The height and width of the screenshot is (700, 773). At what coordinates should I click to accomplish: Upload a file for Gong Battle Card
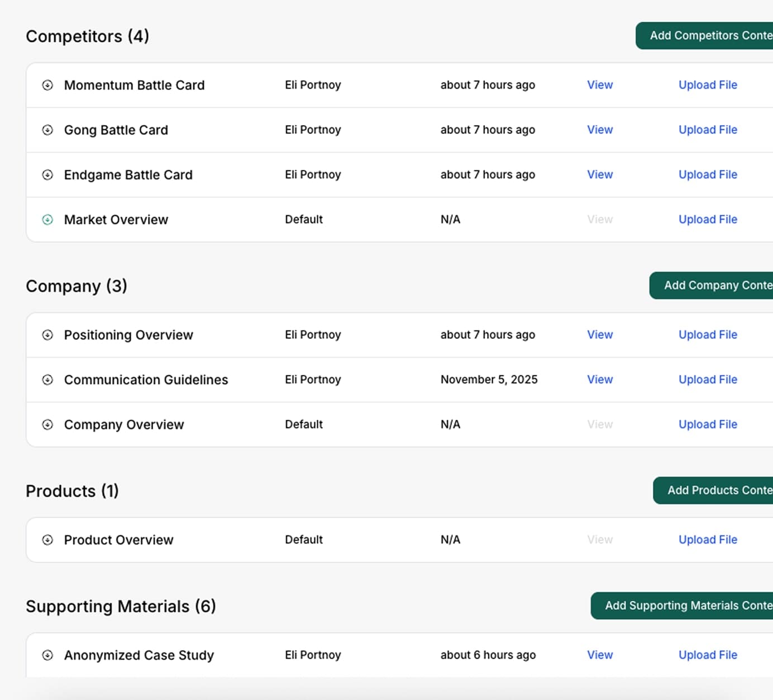pyautogui.click(x=707, y=130)
